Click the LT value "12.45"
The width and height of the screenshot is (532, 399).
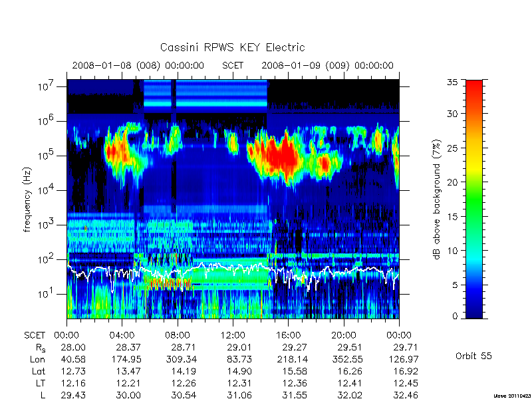click(406, 383)
